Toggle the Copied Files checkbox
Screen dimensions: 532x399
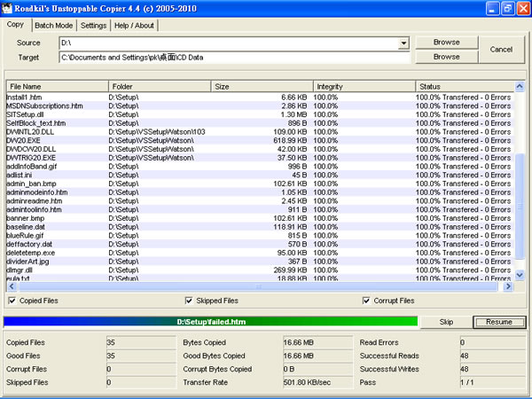tap(10, 301)
